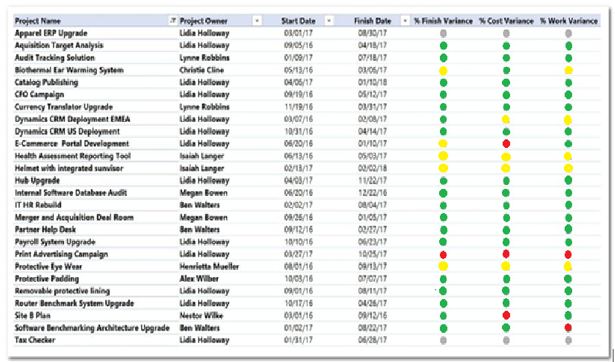Click the yellow cost variance indicator for Helmet with integrated sunvisor
The height and width of the screenshot is (362, 615).
506,168
